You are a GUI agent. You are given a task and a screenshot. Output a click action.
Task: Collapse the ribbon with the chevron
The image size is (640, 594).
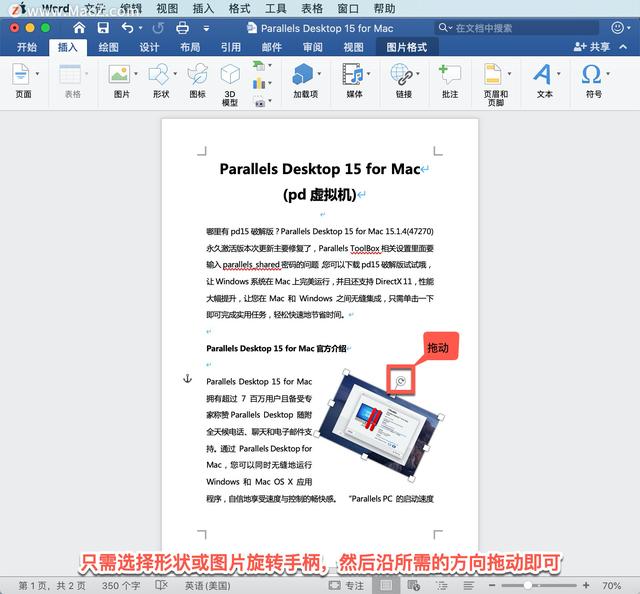coord(623,47)
